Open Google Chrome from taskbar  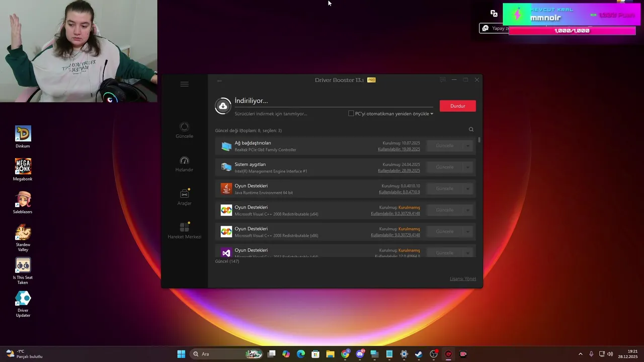tap(345, 354)
